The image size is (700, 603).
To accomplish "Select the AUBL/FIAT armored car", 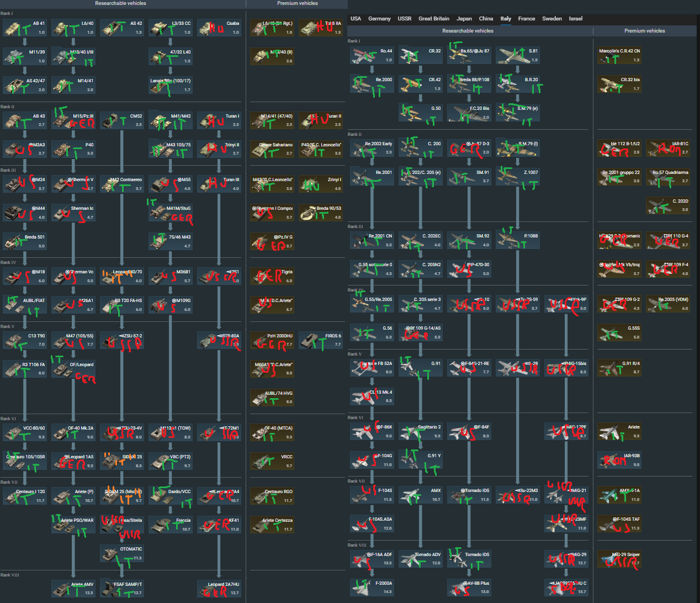I will (x=25, y=305).
